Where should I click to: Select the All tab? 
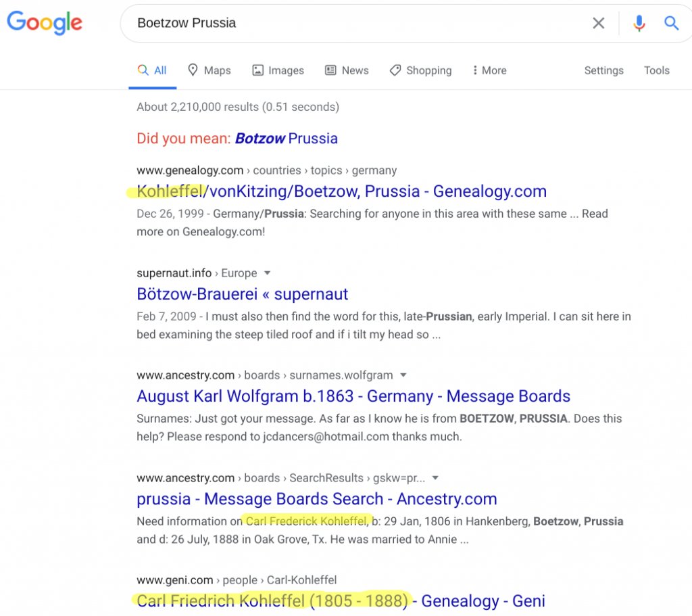[x=152, y=70]
